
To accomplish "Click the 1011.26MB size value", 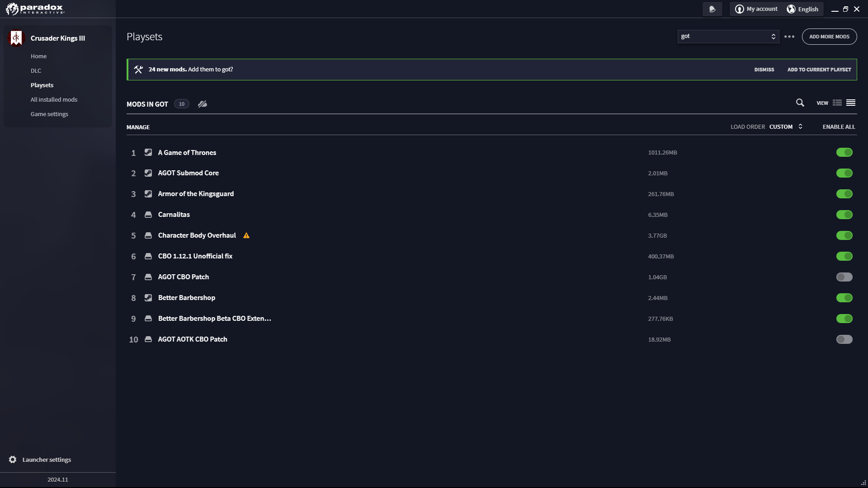I will click(x=662, y=153).
